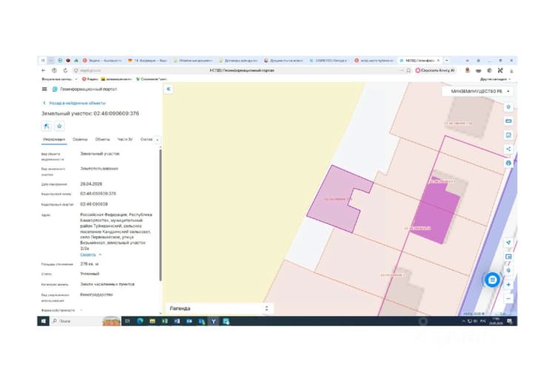This screenshot has width=555, height=392.
Task: Open the Yandex Browser icon in the taskbar
Action: coord(214,321)
